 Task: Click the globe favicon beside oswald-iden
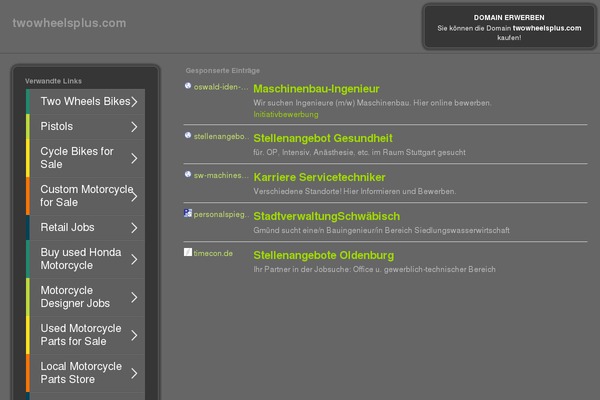(x=188, y=86)
